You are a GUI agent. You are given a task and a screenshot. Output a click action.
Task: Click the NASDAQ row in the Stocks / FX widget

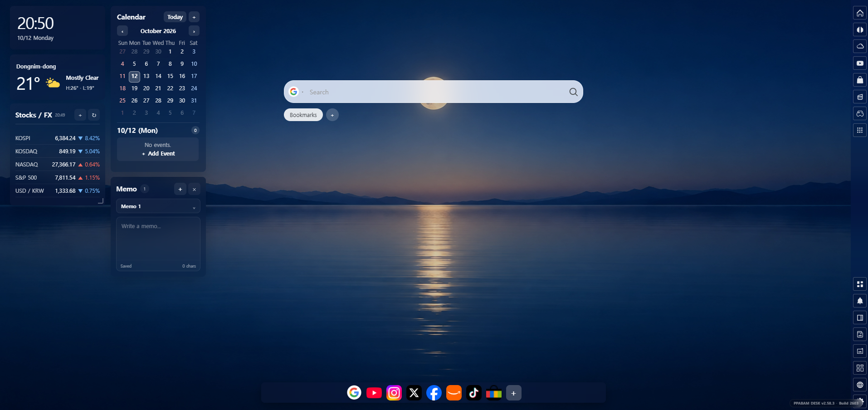(58, 165)
